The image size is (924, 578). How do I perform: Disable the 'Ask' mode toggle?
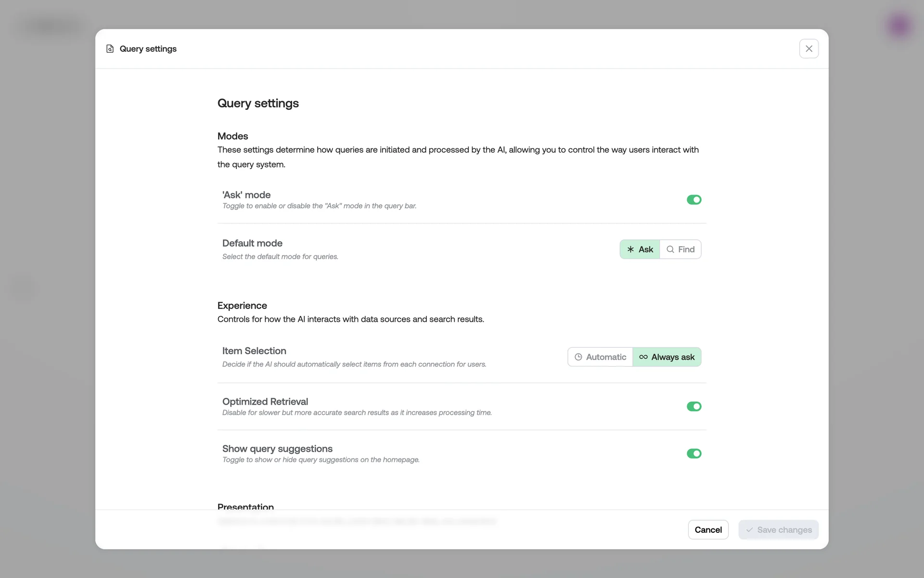[693, 200]
